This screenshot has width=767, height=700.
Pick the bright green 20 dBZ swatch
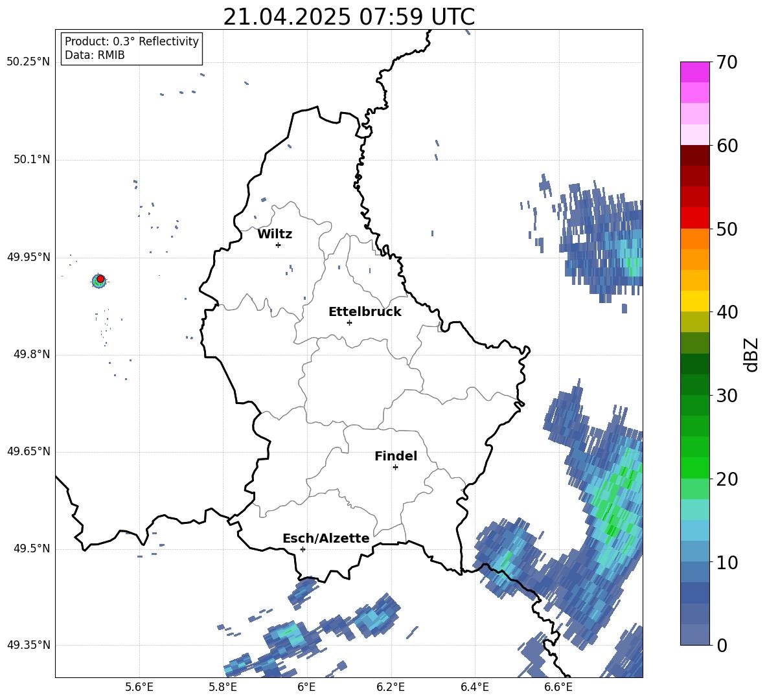[x=694, y=468]
